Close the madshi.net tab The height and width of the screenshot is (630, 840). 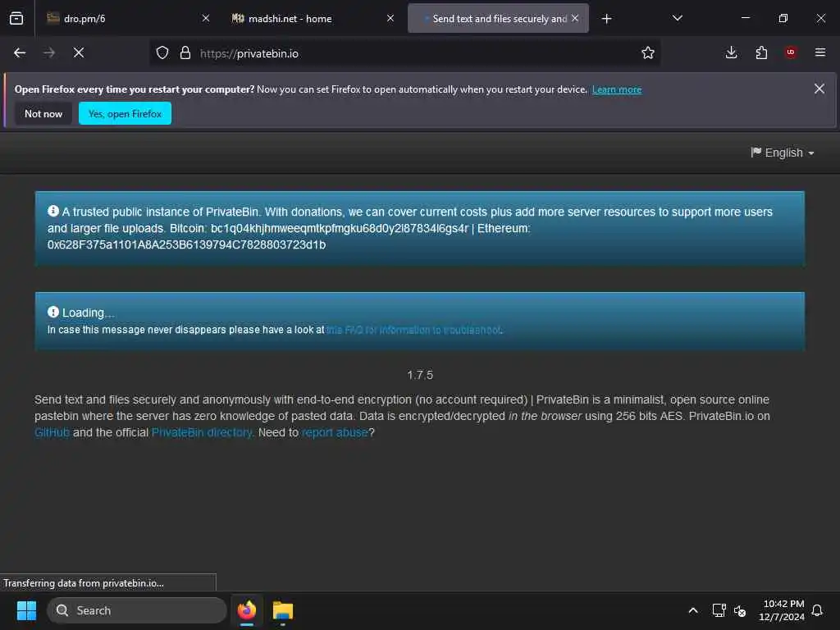390,18
